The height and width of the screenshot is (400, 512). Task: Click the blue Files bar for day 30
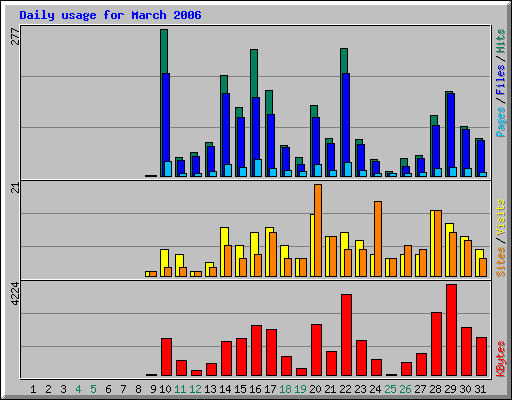pos(466,149)
